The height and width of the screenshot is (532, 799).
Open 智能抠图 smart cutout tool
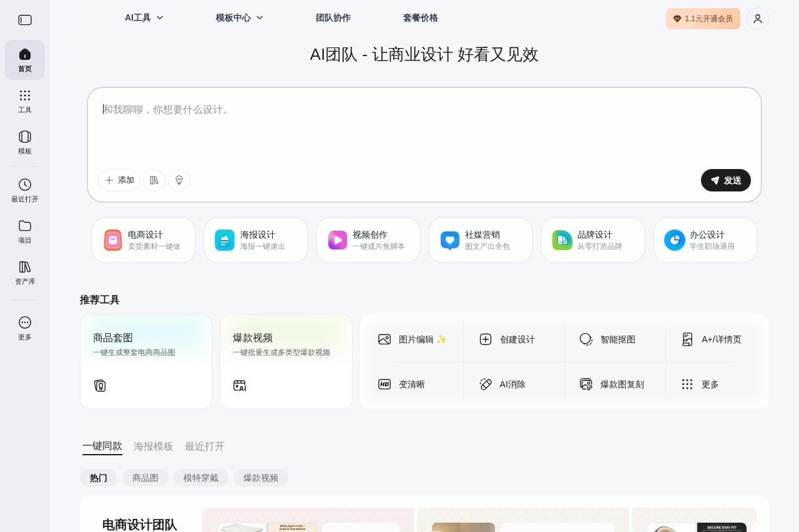(607, 339)
